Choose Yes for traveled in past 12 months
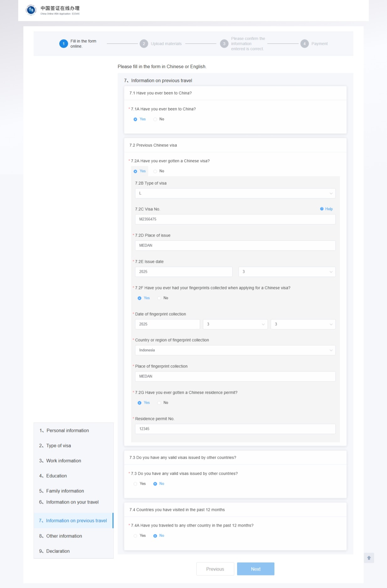 point(135,536)
